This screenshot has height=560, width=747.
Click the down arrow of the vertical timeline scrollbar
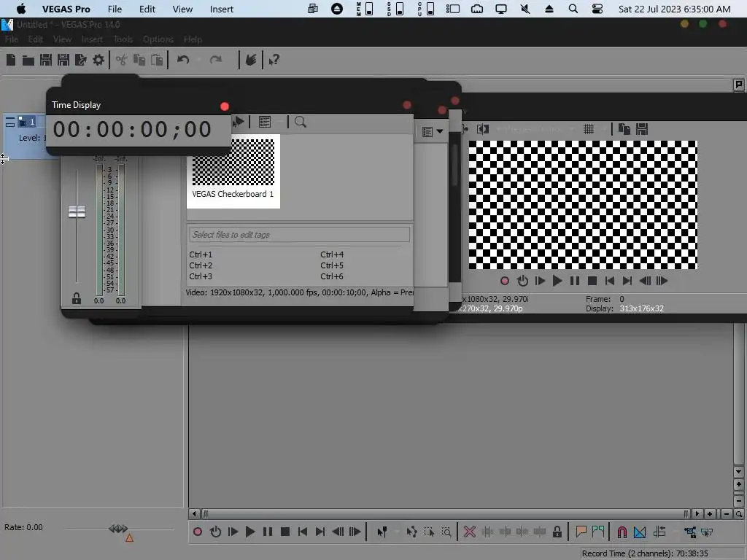[738, 472]
